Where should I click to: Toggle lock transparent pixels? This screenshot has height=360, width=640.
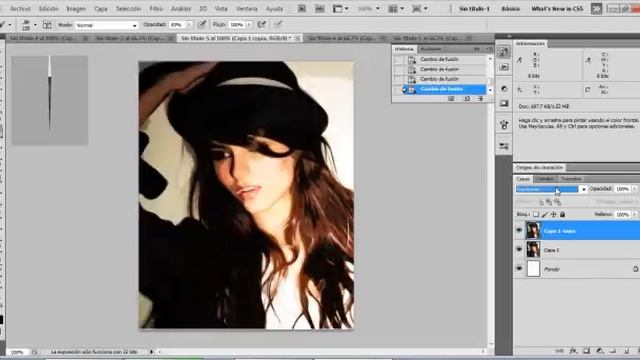click(536, 214)
